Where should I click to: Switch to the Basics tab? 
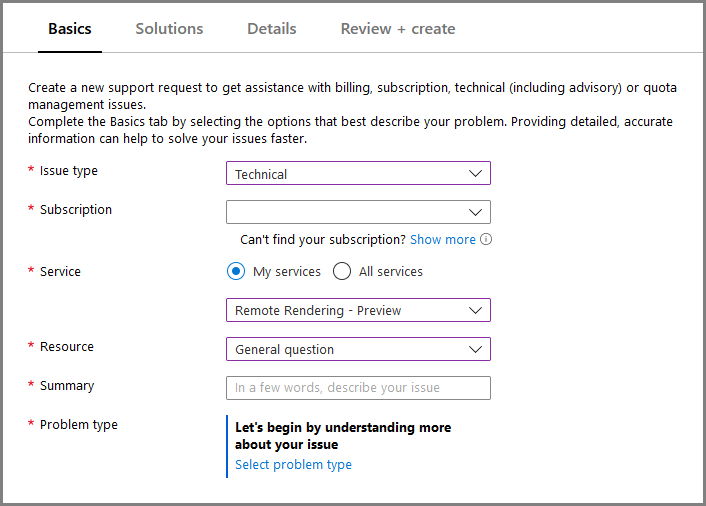(x=70, y=29)
